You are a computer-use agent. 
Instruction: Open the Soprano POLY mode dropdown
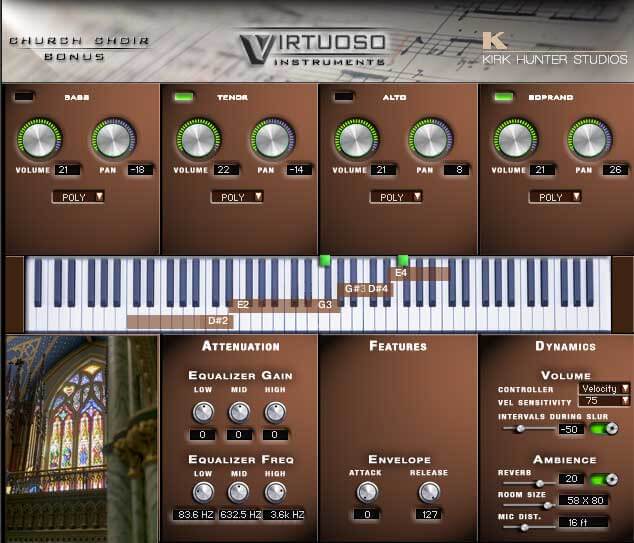coord(555,197)
